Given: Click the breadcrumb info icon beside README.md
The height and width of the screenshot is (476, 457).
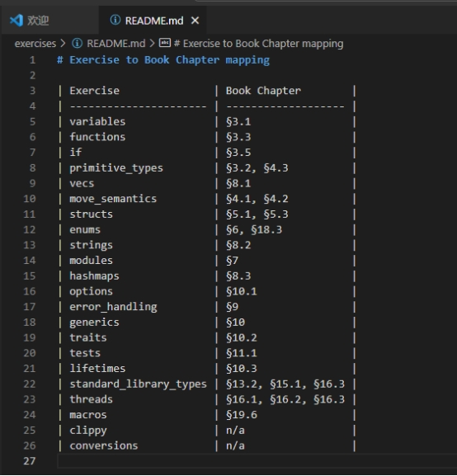Looking at the screenshot, I should tap(77, 44).
